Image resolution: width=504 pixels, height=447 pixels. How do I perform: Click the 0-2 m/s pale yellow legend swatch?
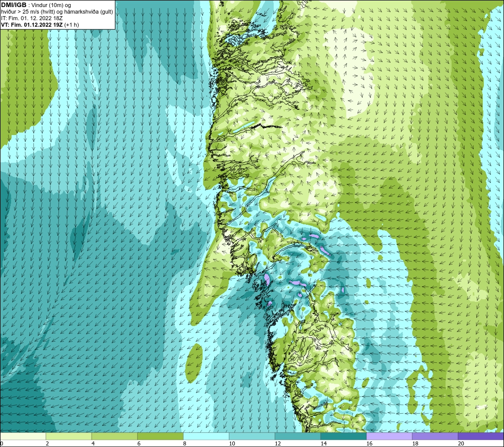23,436
